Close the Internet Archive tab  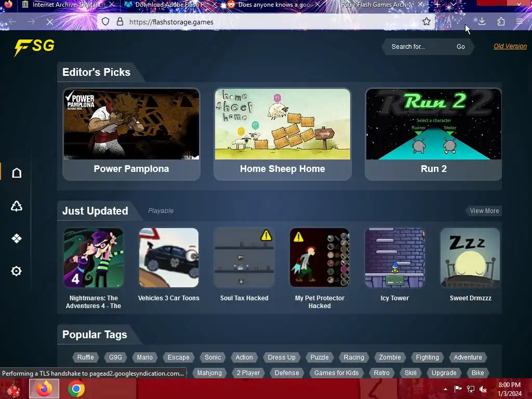112,5
